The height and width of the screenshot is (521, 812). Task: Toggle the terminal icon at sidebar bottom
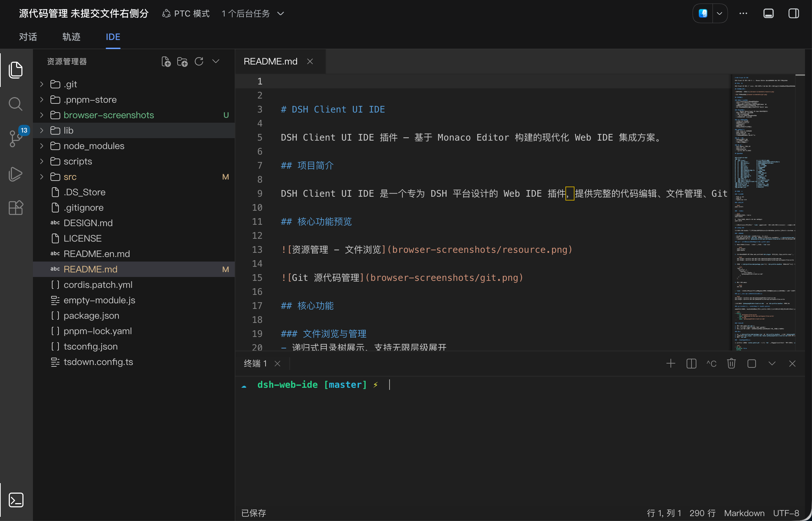(x=16, y=500)
